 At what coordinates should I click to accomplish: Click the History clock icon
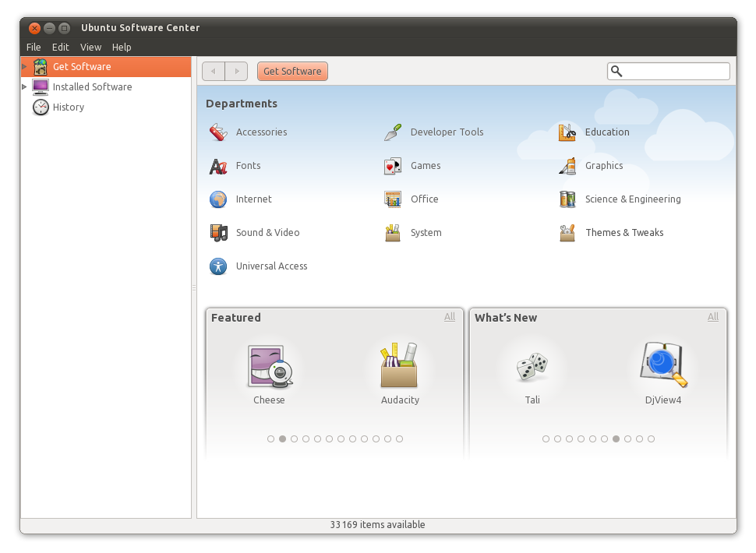pos(41,107)
